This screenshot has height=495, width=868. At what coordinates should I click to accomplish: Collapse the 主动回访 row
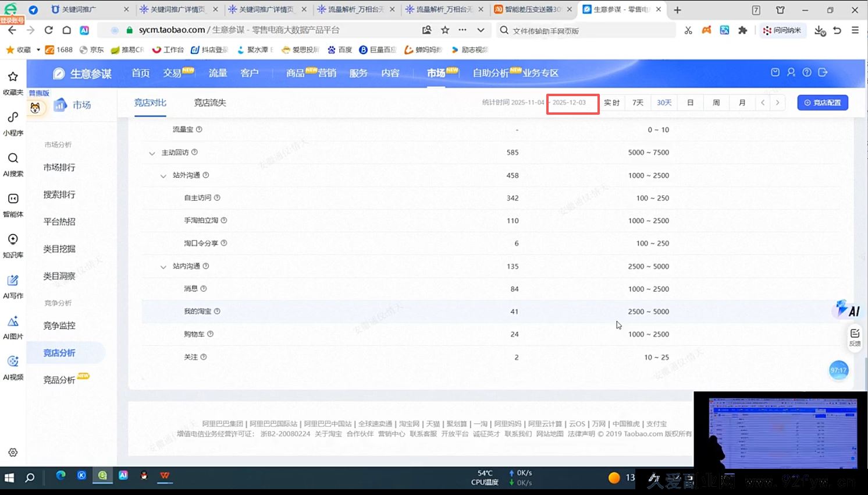pos(152,152)
